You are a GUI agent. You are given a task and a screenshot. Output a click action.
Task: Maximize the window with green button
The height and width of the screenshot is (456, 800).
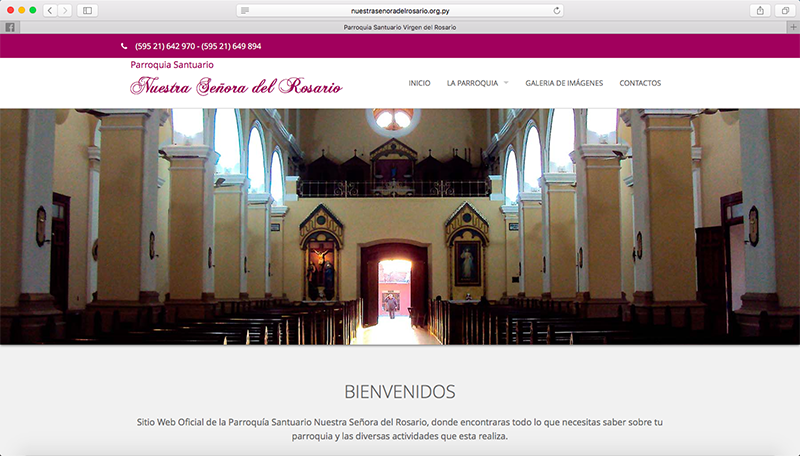point(33,10)
